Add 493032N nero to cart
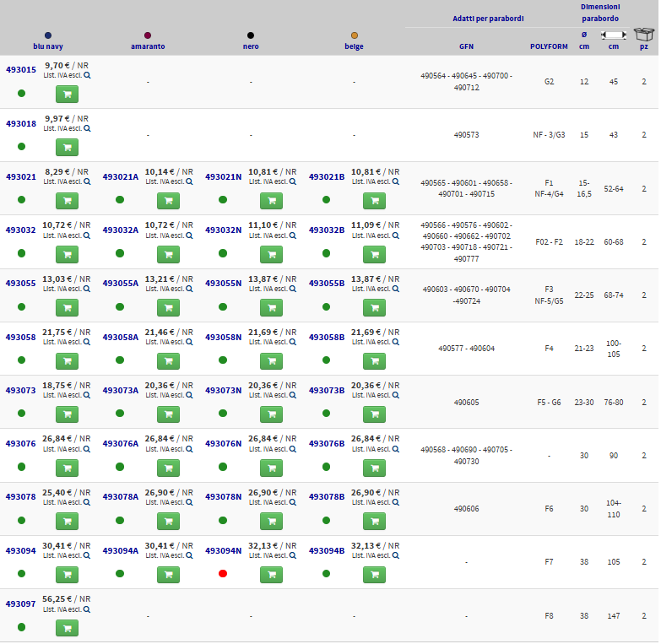 pyautogui.click(x=271, y=254)
